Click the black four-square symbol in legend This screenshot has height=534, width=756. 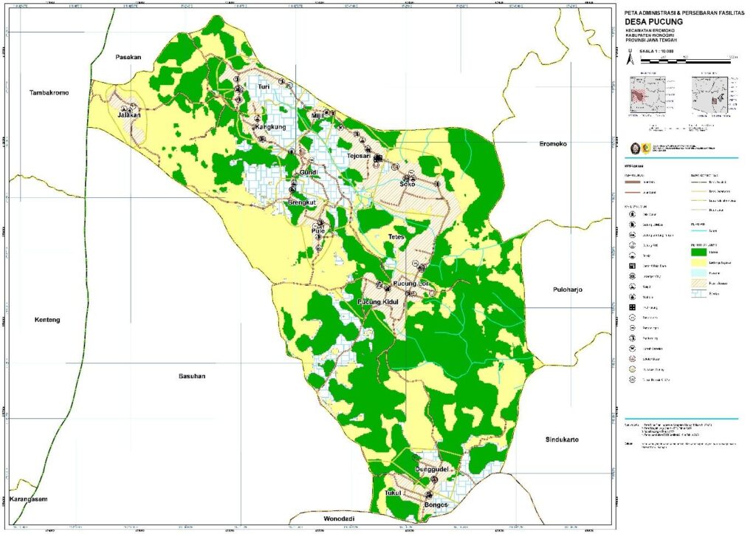pos(633,307)
